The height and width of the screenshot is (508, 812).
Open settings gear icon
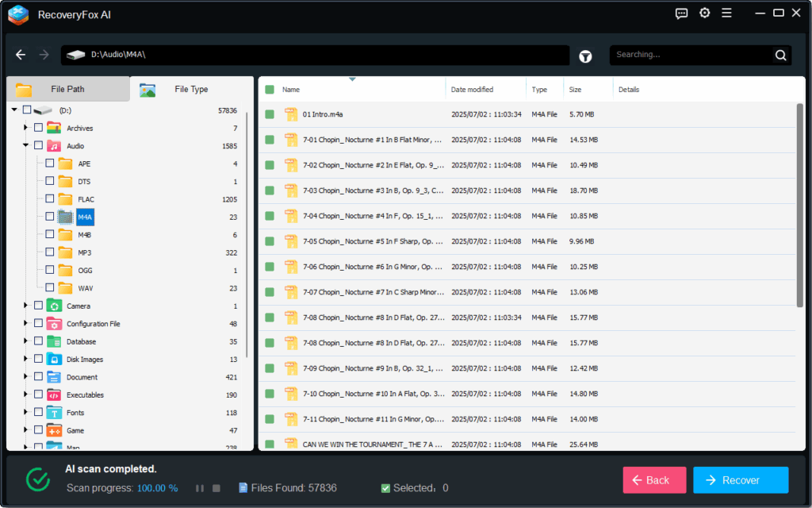704,13
